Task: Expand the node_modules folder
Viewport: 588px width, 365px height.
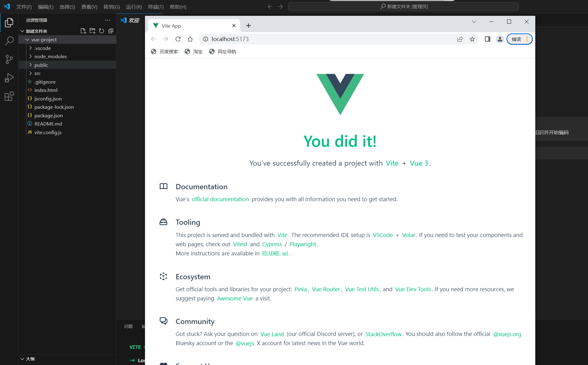Action: (x=30, y=56)
